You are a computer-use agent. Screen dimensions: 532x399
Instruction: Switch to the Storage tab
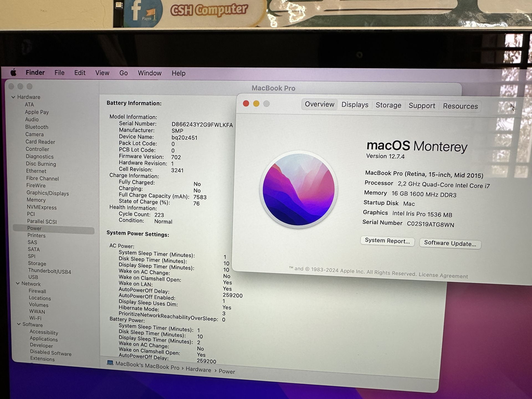click(x=389, y=105)
